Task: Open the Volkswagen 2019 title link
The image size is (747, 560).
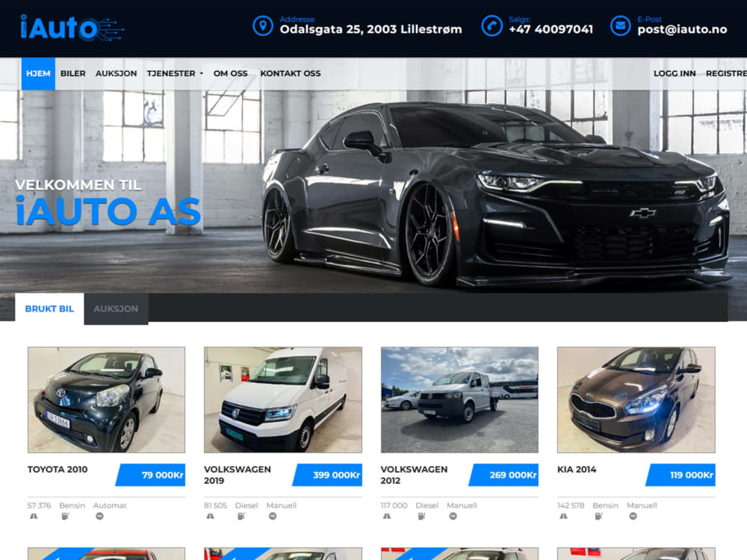Action: 238,475
